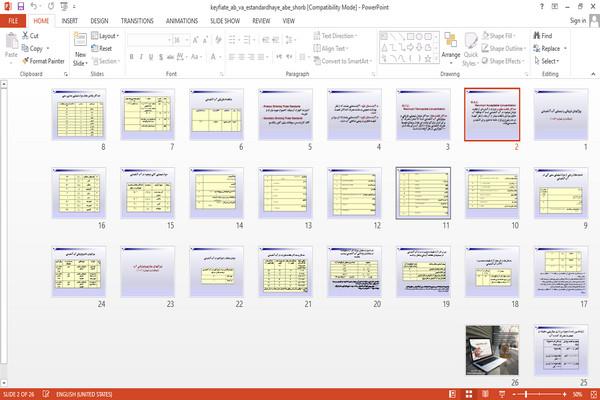Click the Redo icon in title bar

click(x=51, y=6)
